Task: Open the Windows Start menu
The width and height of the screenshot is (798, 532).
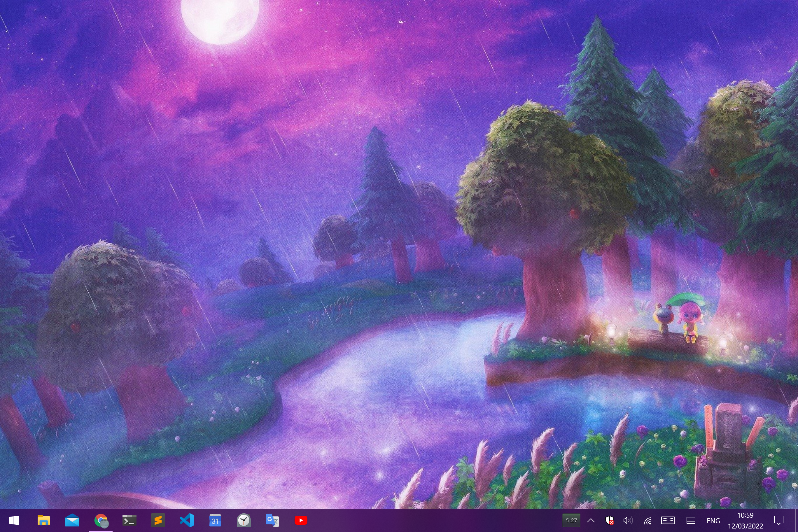Action: click(14, 520)
